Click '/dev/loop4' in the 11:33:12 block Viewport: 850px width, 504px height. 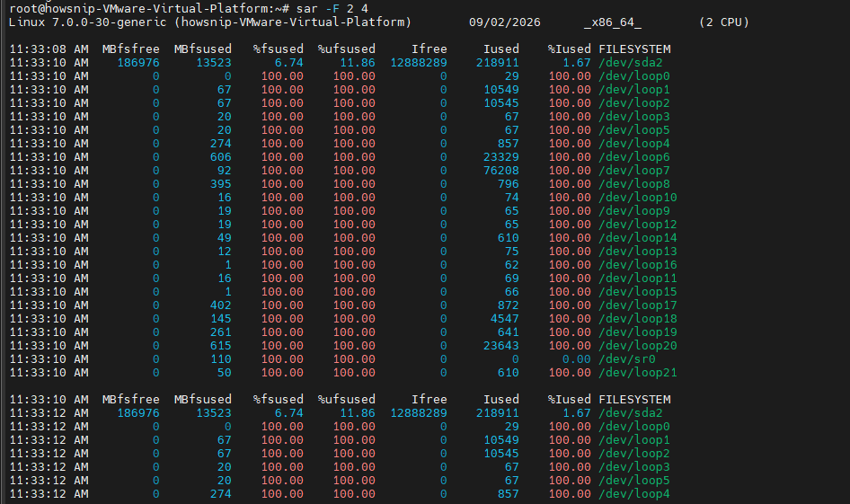pyautogui.click(x=634, y=494)
